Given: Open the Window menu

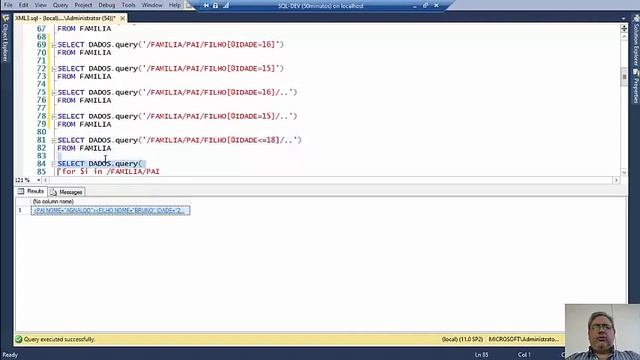Looking at the screenshot, I should [152, 5].
